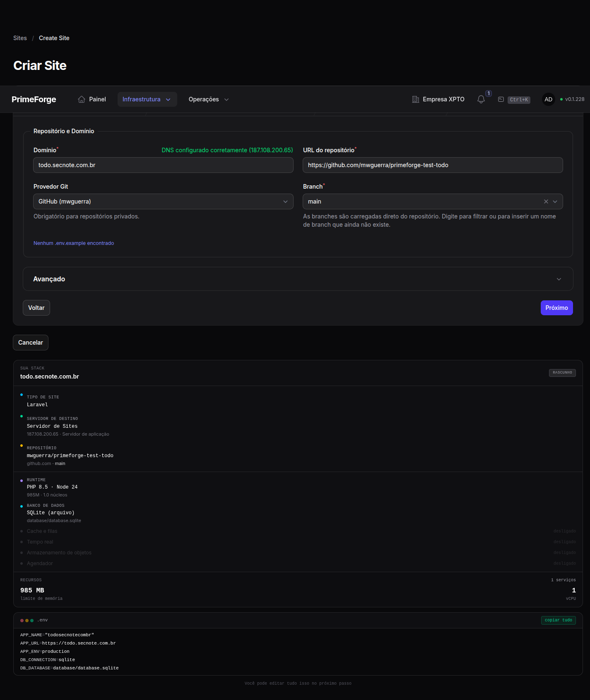Click the Nenhum .env.example encontrado text
590x700 pixels.
[74, 243]
